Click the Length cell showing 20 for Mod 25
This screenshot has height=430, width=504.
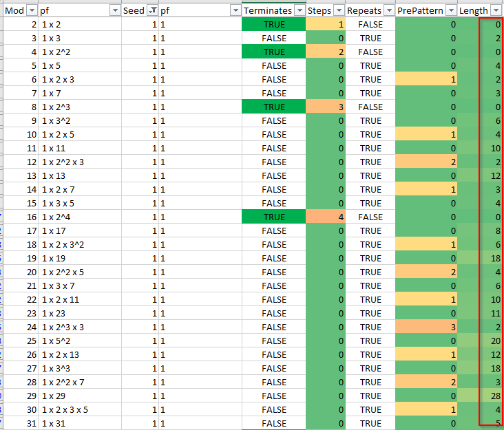pos(480,341)
